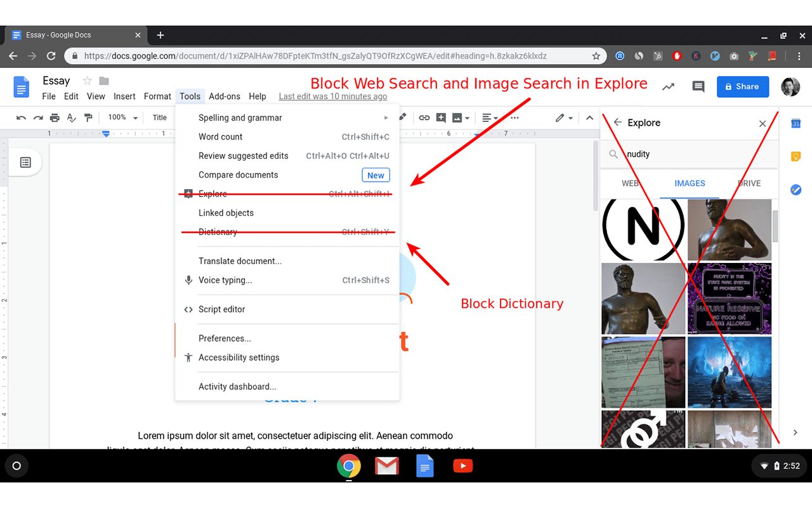
Task: Hide the menus with the up chevron
Action: (589, 117)
